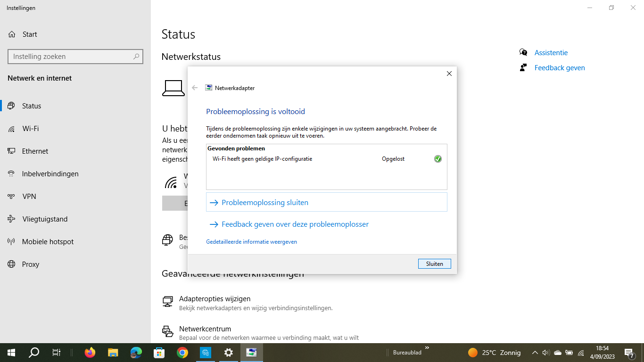This screenshot has height=362, width=644.
Task: Open the Feedback geven link in Settings
Action: 560,68
